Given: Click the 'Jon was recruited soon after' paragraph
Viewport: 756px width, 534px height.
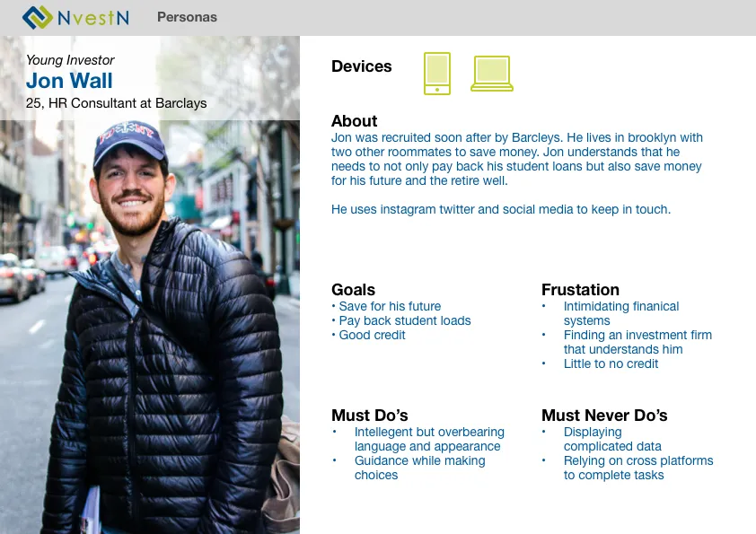Looking at the screenshot, I should tap(517, 159).
